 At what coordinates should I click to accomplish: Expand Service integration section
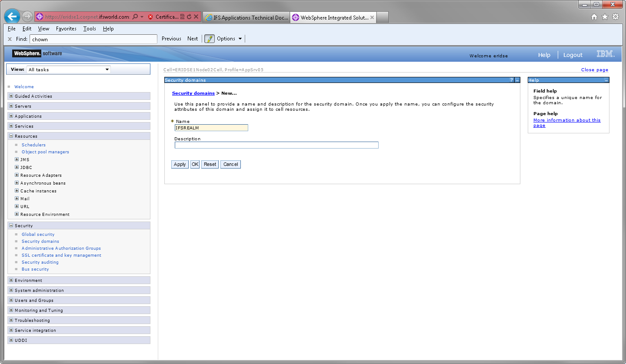tap(11, 330)
